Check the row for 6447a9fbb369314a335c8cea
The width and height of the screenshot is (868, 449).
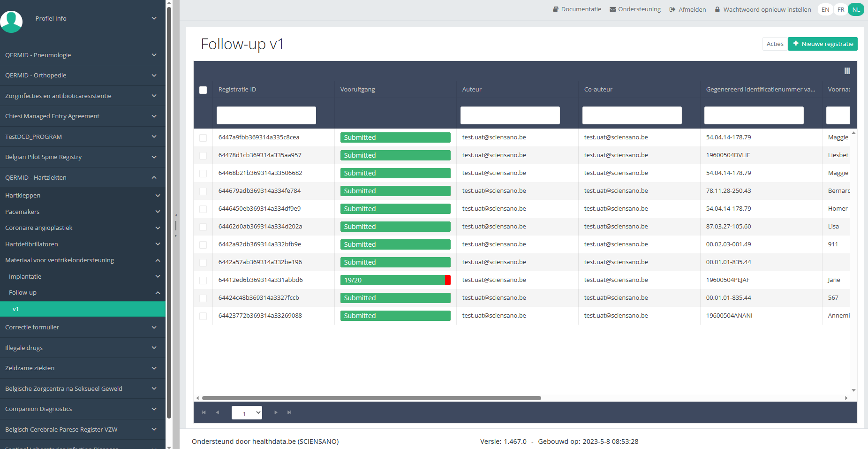point(203,138)
